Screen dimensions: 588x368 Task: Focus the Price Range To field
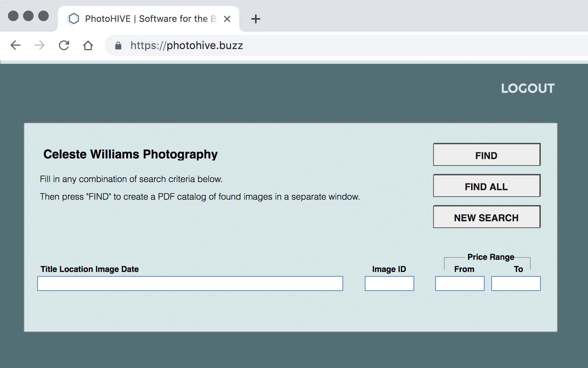click(515, 283)
